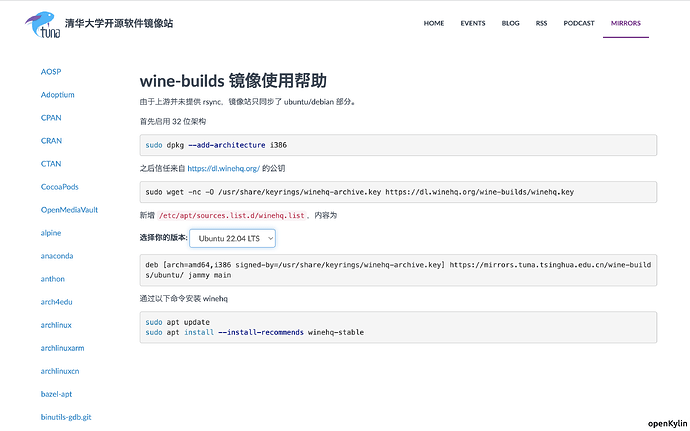690x431 pixels.
Task: Open archlinux mirror help in sidebar
Action: [56, 325]
